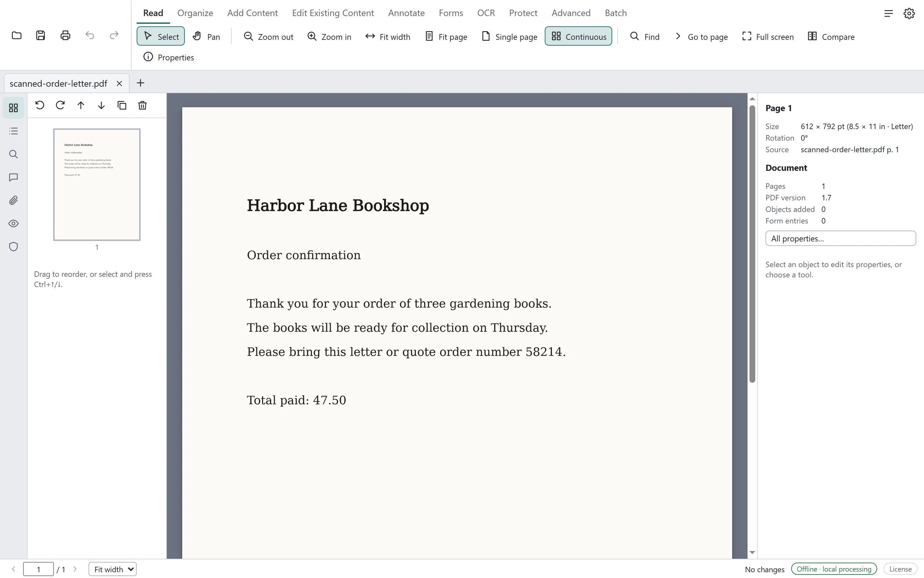Open the Fit width zoom dropdown

coord(113,569)
